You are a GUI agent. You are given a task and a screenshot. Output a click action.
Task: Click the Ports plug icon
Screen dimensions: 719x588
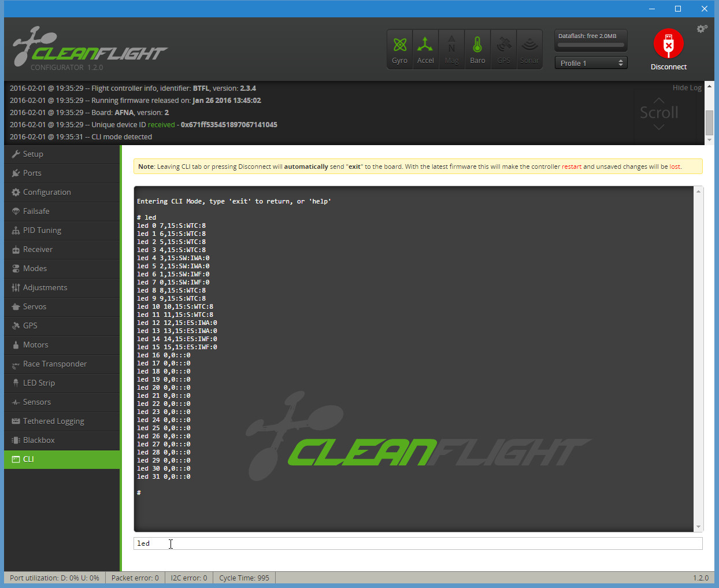[x=16, y=173]
